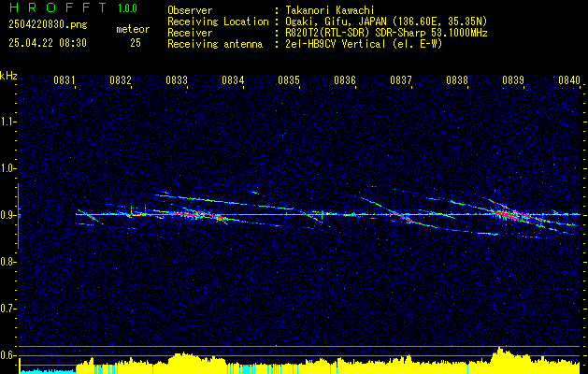Click the Receiving antenna label
588x374 pixels.
(215, 44)
